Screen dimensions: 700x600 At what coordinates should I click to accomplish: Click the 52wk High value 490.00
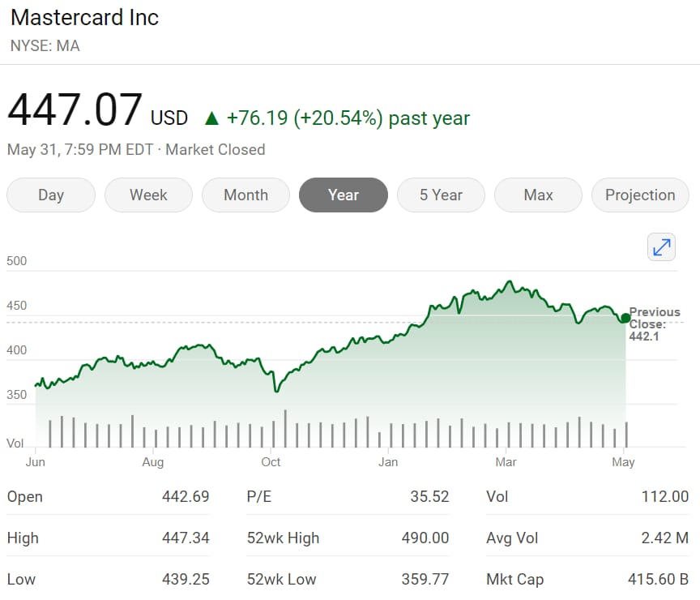(425, 538)
